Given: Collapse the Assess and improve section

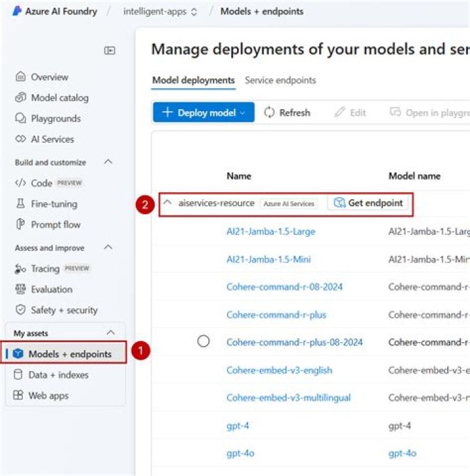Looking at the screenshot, I should click(109, 247).
